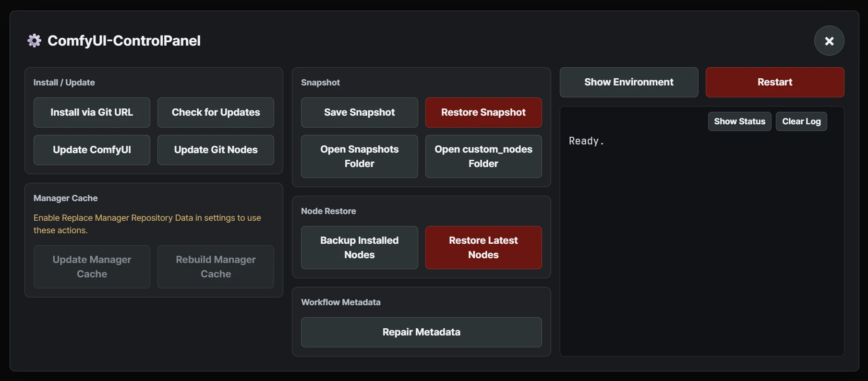Click the "Install / Update" section heading
The image size is (868, 381).
[x=64, y=83]
